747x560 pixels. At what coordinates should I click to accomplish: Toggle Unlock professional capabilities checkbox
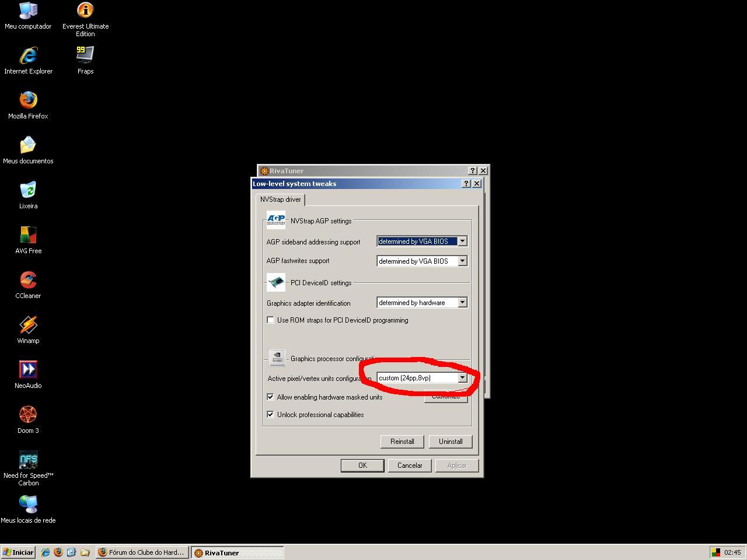[270, 414]
